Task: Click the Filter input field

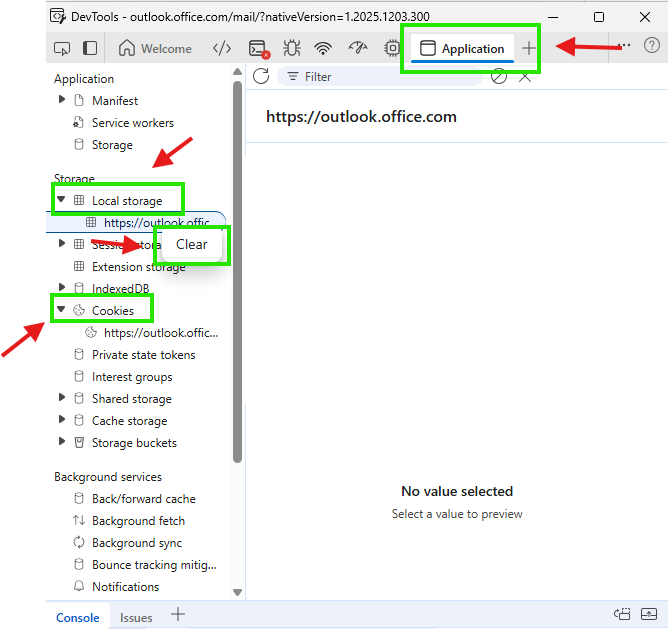Action: (380, 77)
